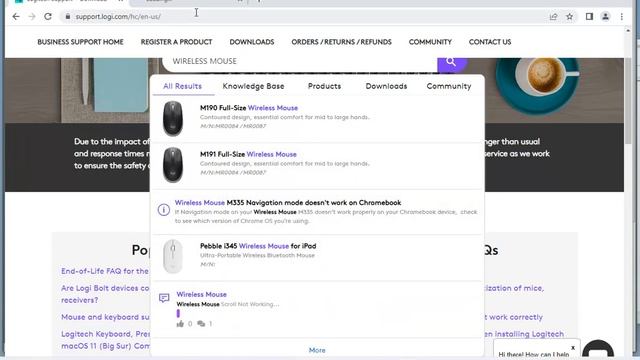Image resolution: width=640 pixels, height=360 pixels.
Task: Open the browser side panel icon
Action: [589, 17]
